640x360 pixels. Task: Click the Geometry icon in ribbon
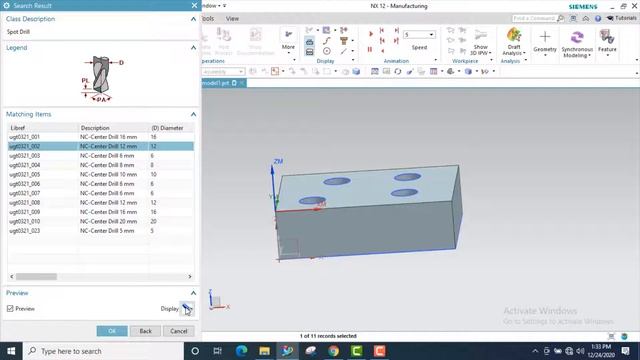point(545,37)
